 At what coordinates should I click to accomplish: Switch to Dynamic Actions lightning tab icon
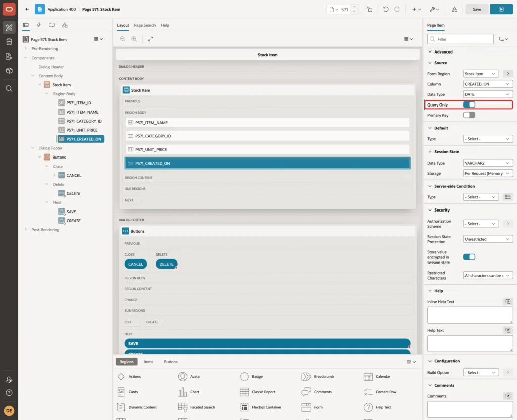(38, 25)
